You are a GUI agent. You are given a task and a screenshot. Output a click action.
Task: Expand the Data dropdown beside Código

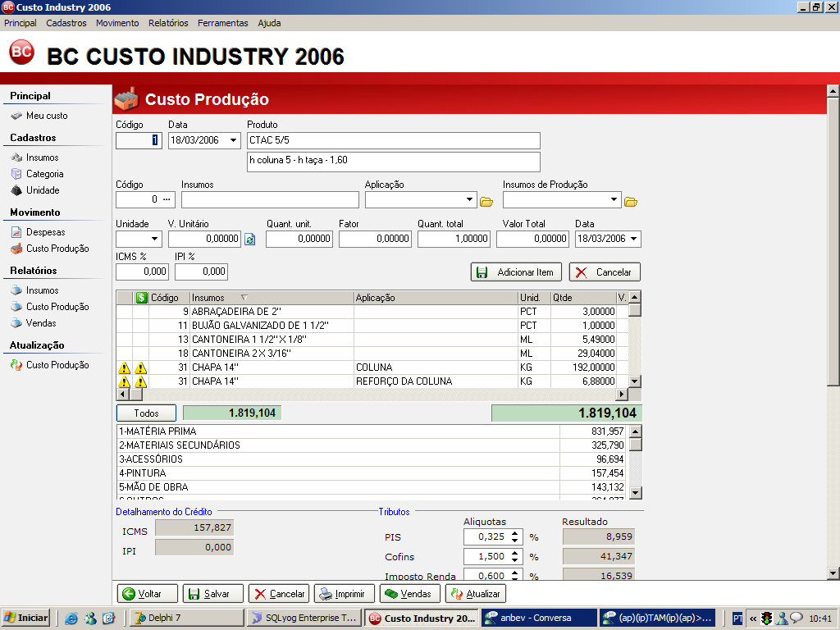(x=234, y=141)
